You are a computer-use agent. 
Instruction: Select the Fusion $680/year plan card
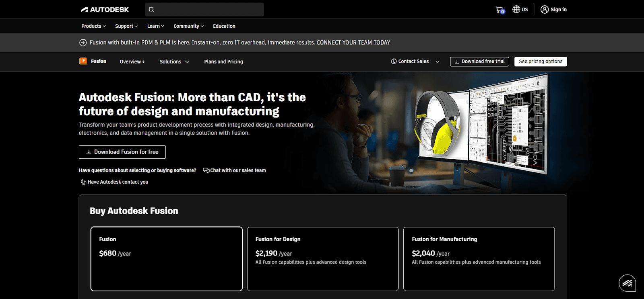pos(167,259)
